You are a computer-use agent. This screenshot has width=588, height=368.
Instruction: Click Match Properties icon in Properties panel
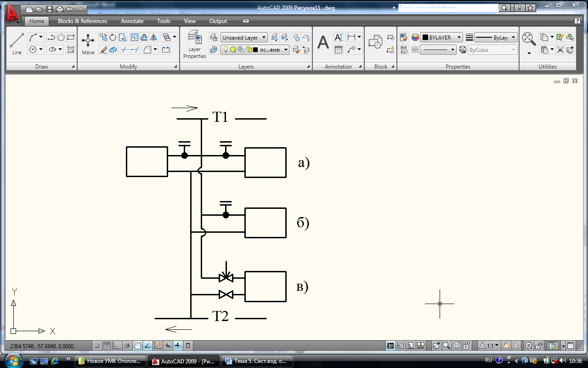pyautogui.click(x=404, y=37)
